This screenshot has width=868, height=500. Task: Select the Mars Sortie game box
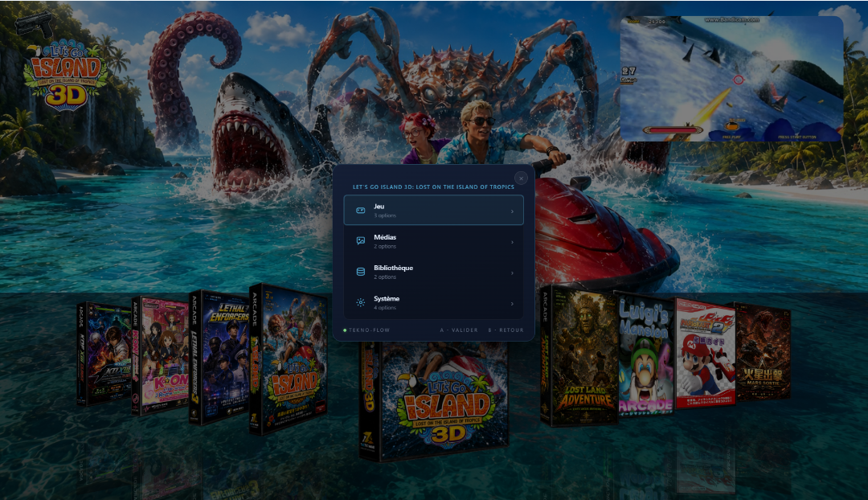[x=762, y=352]
